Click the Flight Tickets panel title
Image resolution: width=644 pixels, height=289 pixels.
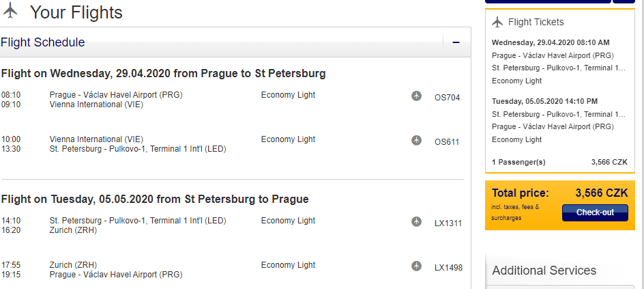pyautogui.click(x=536, y=23)
